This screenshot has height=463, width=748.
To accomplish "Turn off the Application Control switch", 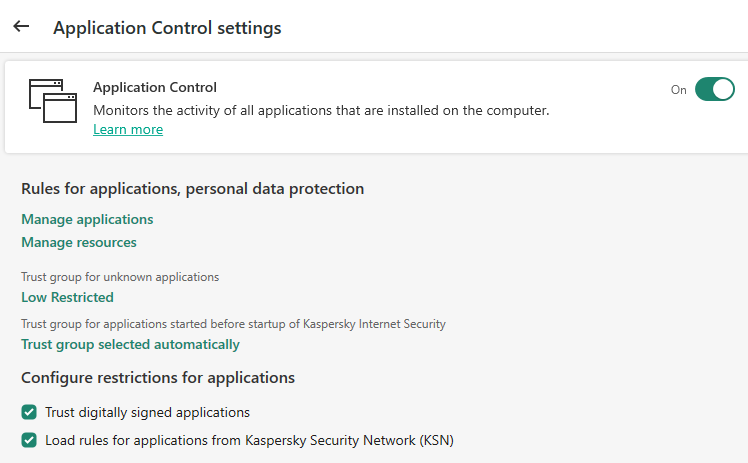I will [714, 90].
